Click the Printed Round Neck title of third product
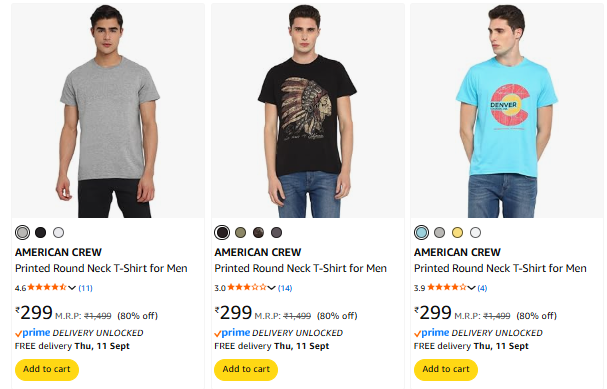The height and width of the screenshot is (389, 607). pos(500,268)
